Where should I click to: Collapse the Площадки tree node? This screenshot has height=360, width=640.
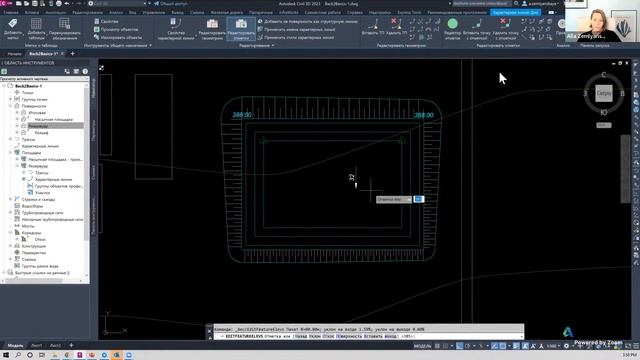[11, 153]
